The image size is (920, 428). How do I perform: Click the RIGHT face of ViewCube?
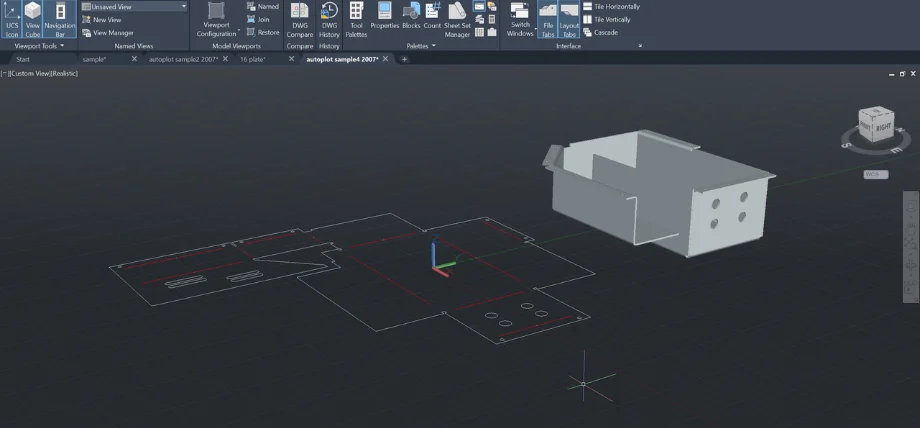pyautogui.click(x=884, y=127)
